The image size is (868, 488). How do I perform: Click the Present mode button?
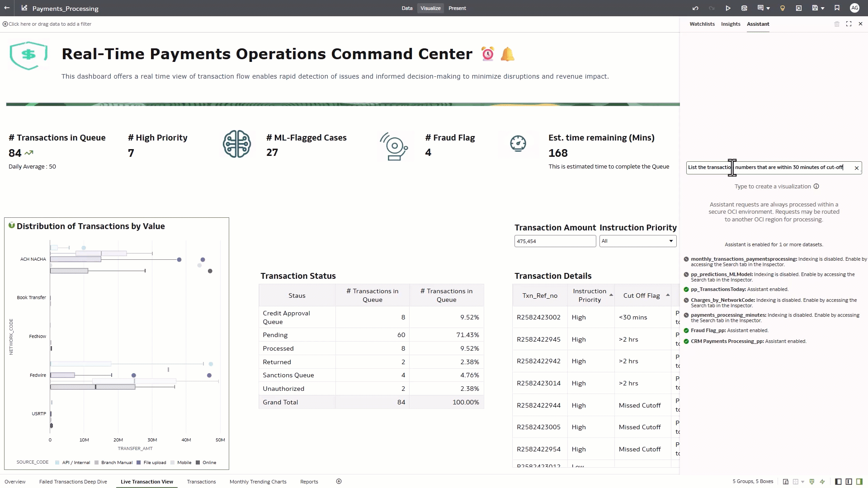(457, 8)
